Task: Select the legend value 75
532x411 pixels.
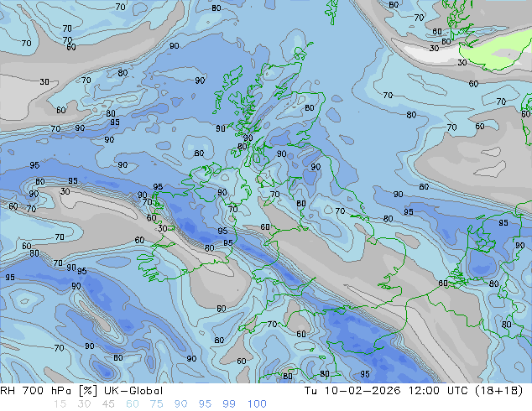Action: (156, 404)
